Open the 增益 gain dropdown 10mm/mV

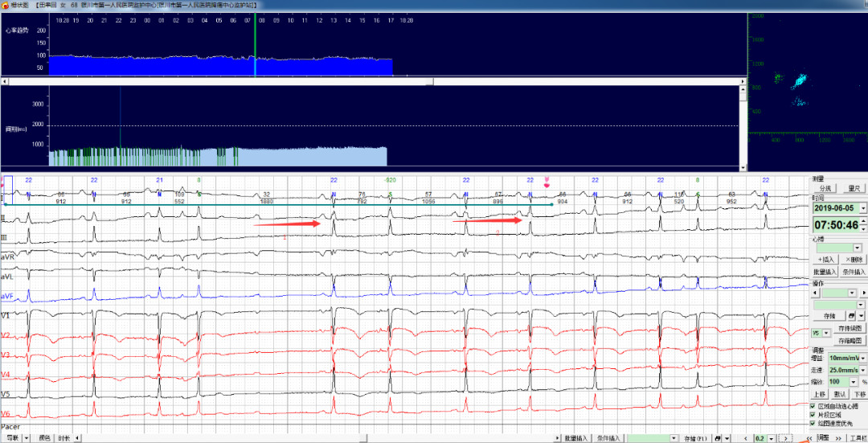coord(862,359)
